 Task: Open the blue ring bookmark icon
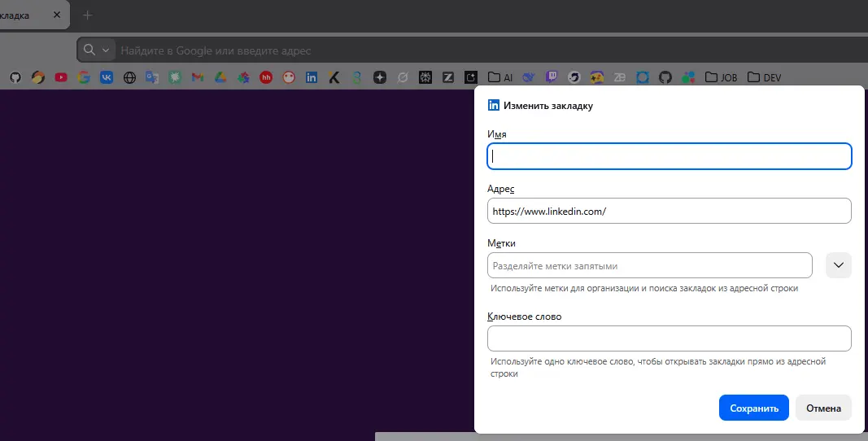coord(642,77)
